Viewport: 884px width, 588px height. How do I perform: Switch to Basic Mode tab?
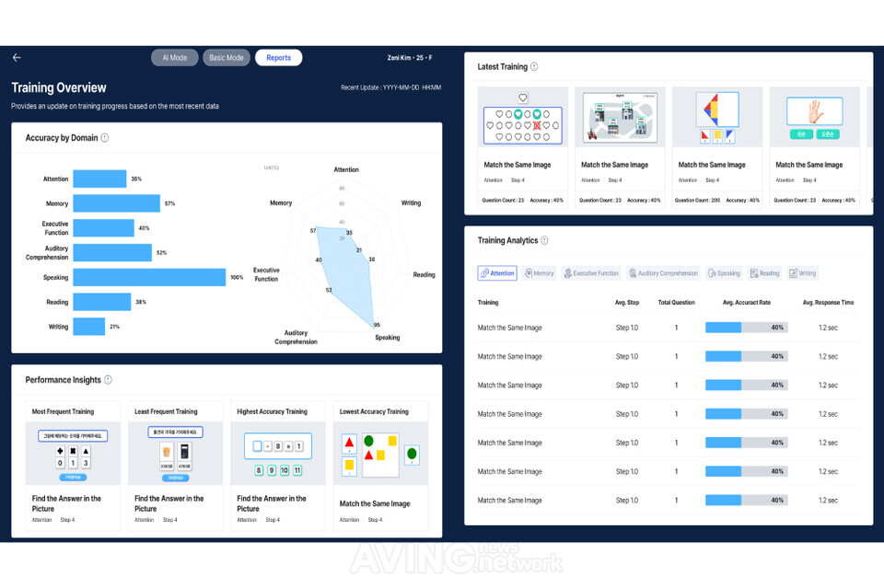pyautogui.click(x=227, y=57)
